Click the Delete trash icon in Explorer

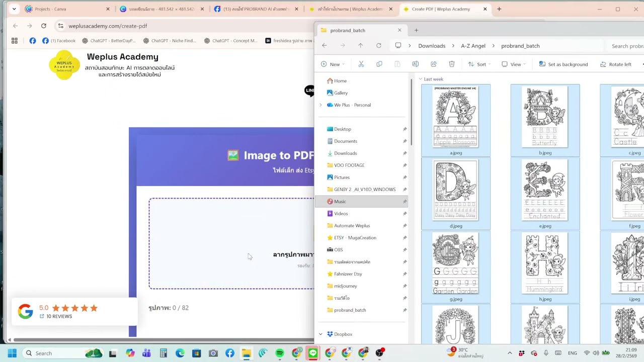pyautogui.click(x=452, y=64)
